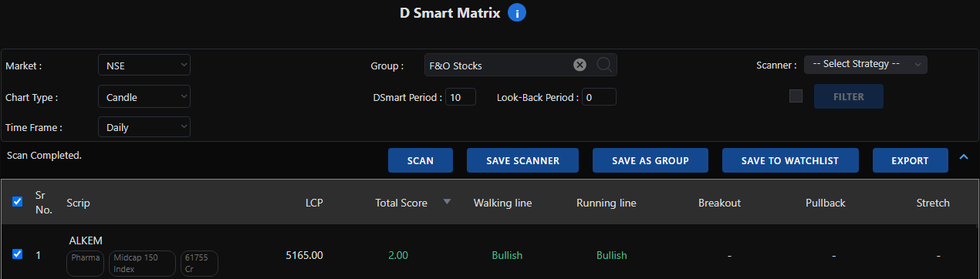This screenshot has width=980, height=279.
Task: Click the LCP value 5165.00
Action: 304,255
